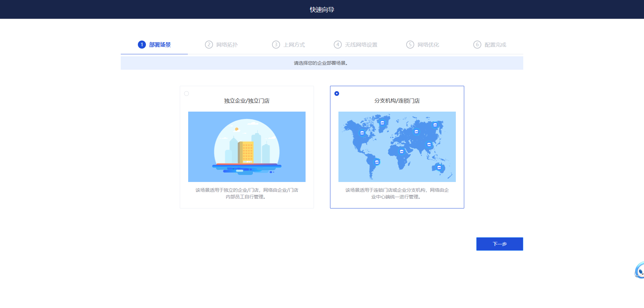Open the 配置完成 step label
644x308 pixels.
[495, 45]
